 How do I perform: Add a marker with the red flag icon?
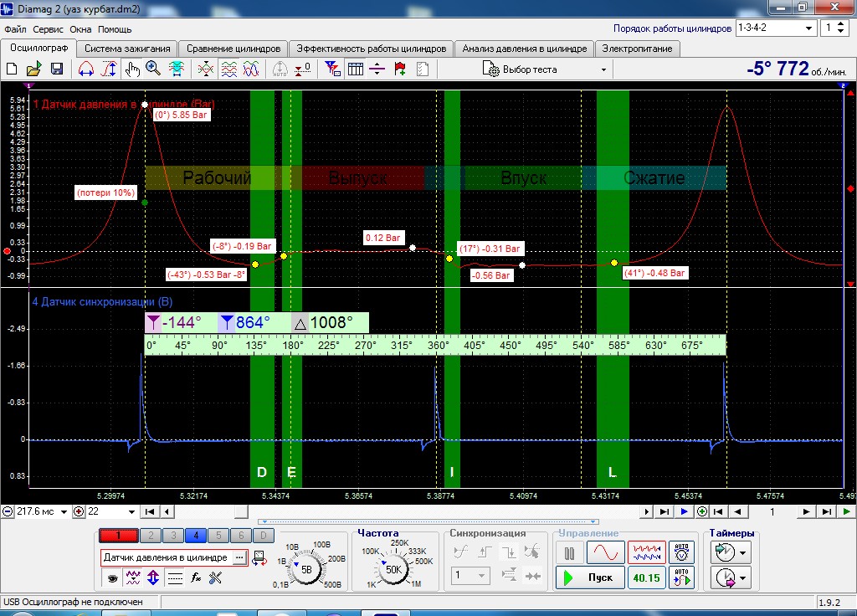(x=399, y=69)
